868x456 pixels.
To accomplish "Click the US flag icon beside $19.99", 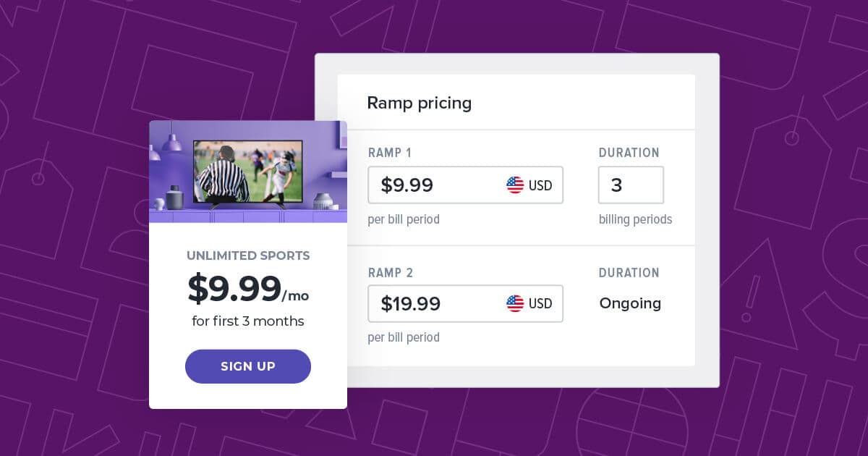I will [515, 303].
